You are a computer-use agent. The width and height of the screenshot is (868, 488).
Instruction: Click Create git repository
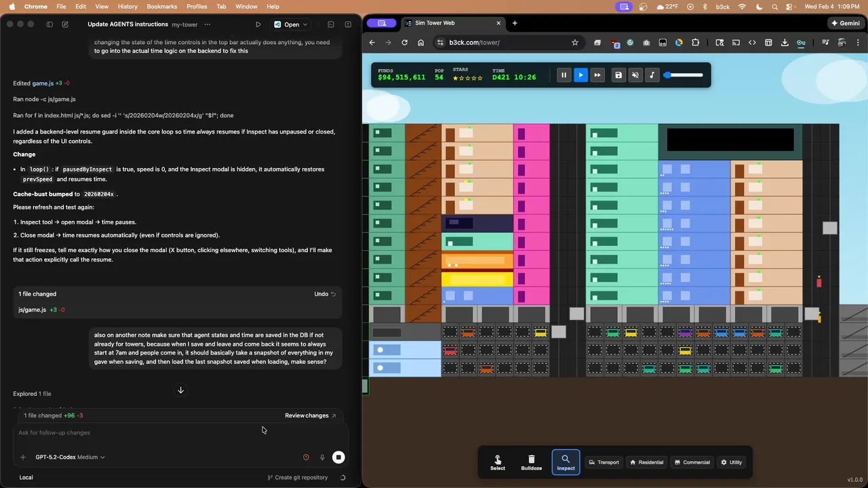point(298,477)
